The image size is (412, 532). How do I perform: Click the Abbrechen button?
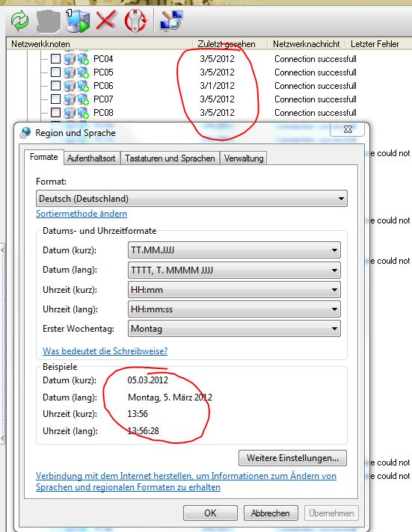pyautogui.click(x=271, y=513)
